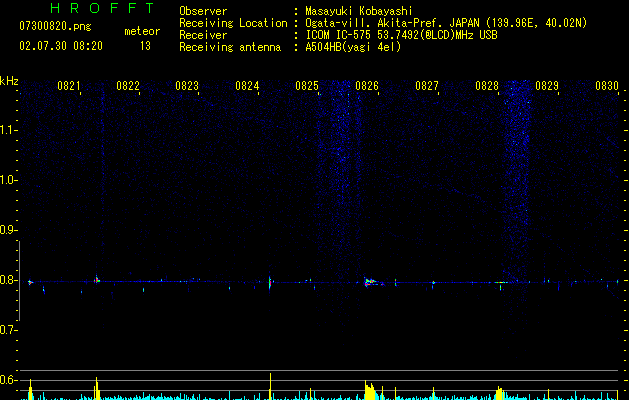Click the Receiving antenna label
629x400 pixels.
click(x=230, y=47)
